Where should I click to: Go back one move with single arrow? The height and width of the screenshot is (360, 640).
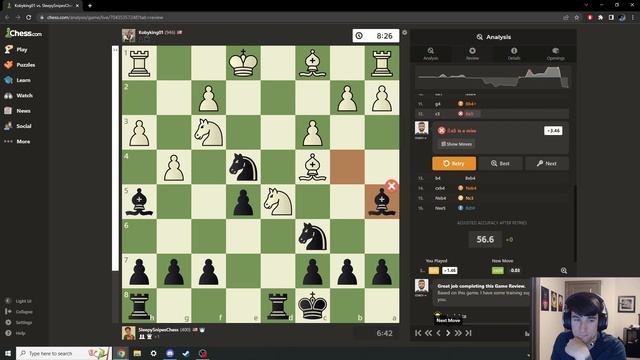438,333
